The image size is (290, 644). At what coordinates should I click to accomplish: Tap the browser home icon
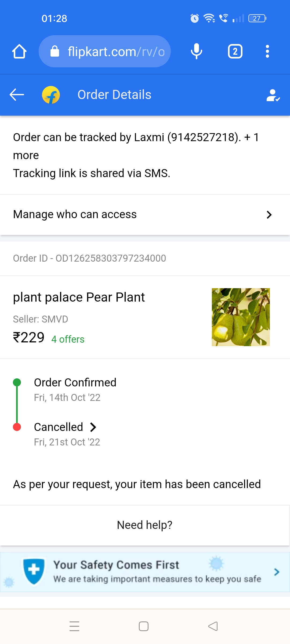point(19,51)
